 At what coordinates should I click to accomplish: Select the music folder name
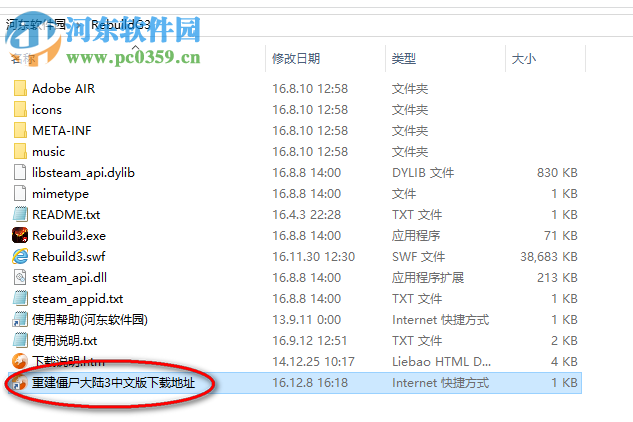(48, 151)
